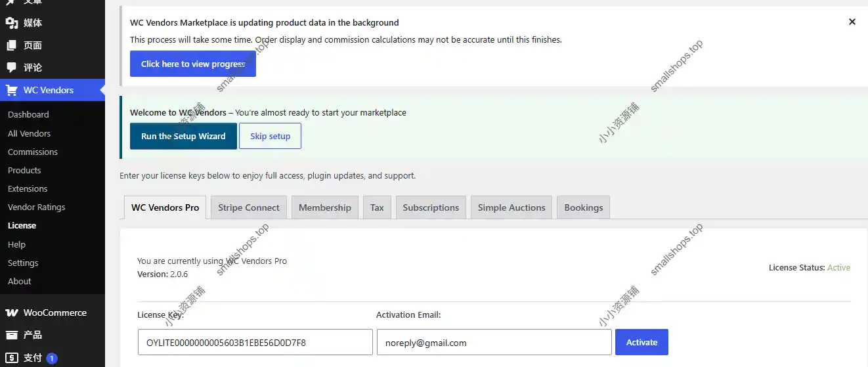The image size is (868, 367).
Task: Click the License Key input field
Action: coord(255,342)
